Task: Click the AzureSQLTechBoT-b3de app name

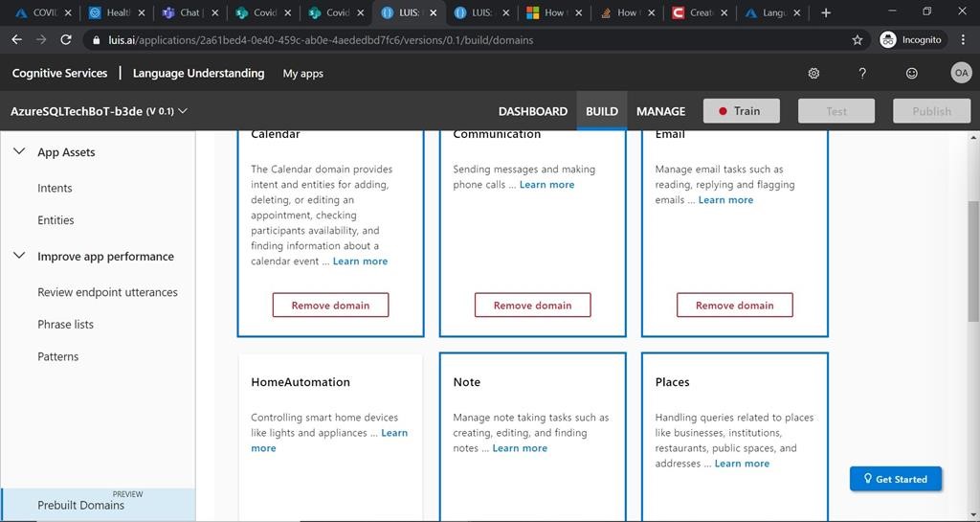Action: point(77,111)
